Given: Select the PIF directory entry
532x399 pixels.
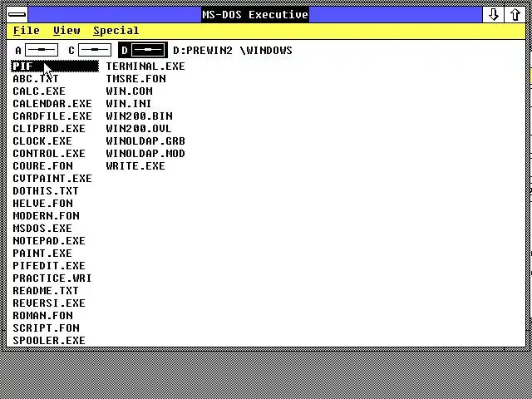Looking at the screenshot, I should [55, 66].
